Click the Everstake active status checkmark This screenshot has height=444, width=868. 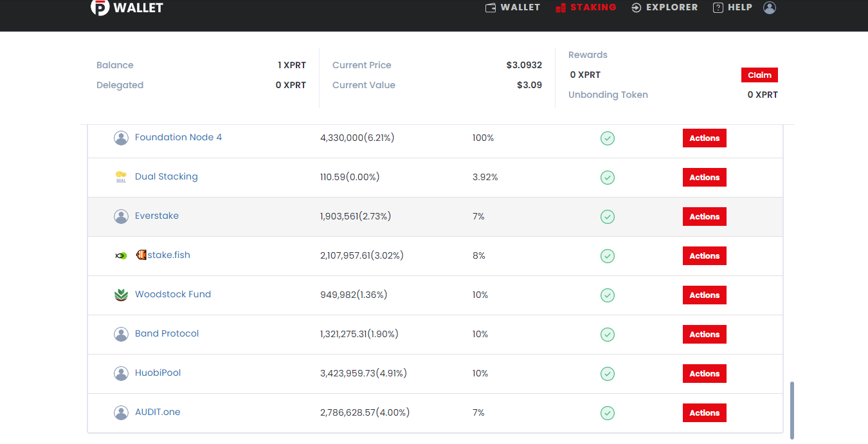click(x=608, y=217)
